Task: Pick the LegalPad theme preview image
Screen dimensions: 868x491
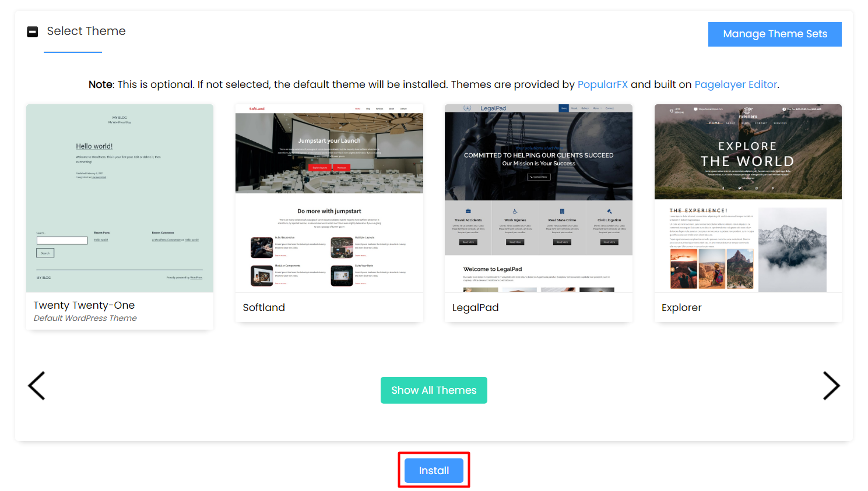Action: (x=538, y=198)
